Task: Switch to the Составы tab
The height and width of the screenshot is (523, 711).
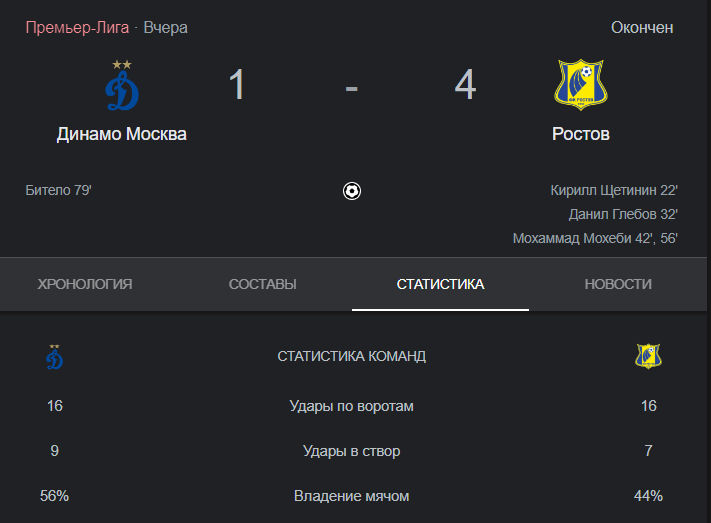Action: pyautogui.click(x=263, y=284)
